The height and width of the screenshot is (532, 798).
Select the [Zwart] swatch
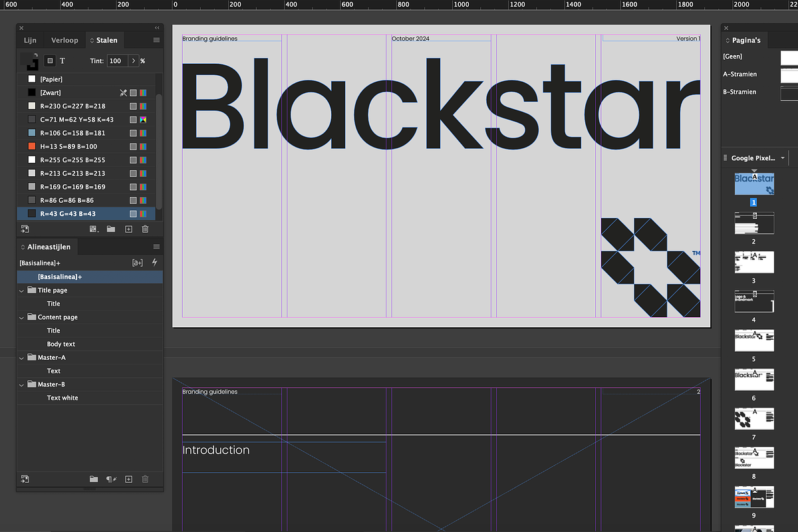[86, 92]
